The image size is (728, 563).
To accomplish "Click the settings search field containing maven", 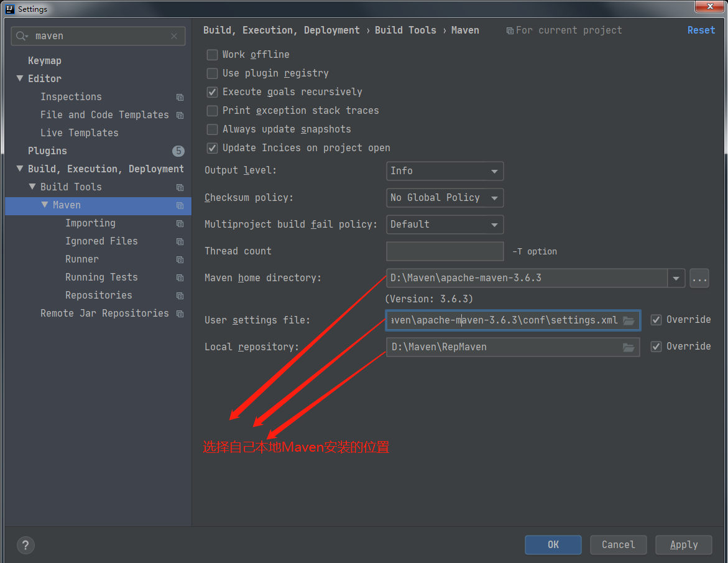I will pos(98,36).
